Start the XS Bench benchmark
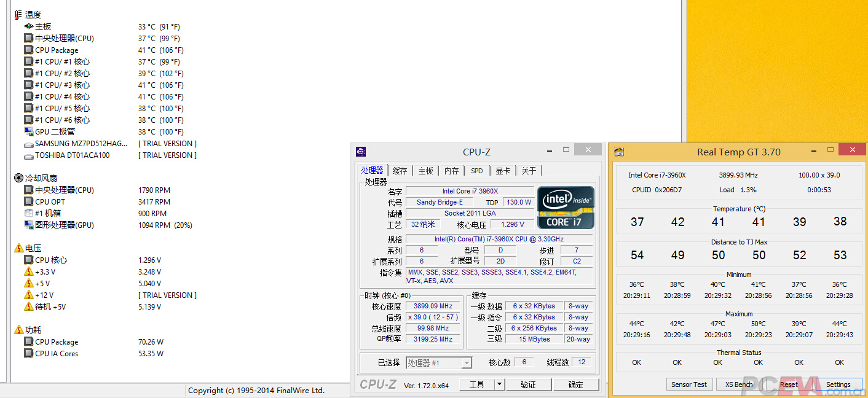Screen dimensions: 868x398 tap(738, 384)
